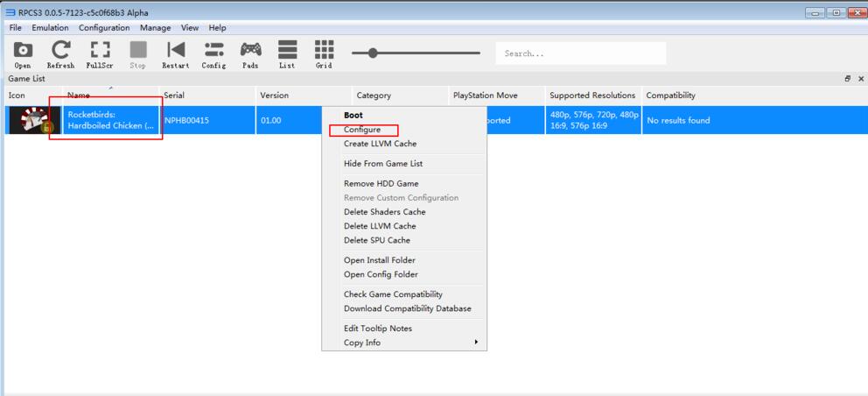This screenshot has width=868, height=396.
Task: Click the RPCS3 title bar logo
Action: click(x=10, y=12)
